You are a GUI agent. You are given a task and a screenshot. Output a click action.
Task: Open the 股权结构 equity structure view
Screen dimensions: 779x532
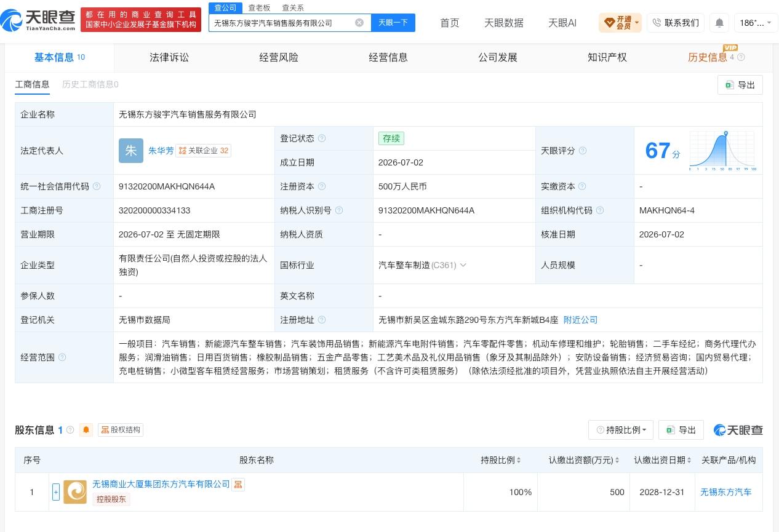(121, 430)
